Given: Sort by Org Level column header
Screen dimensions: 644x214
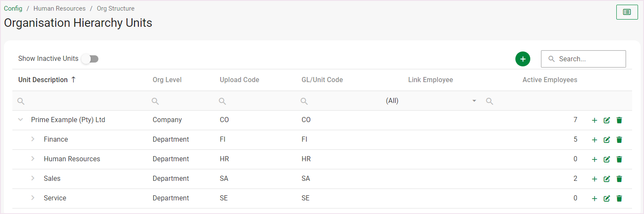Looking at the screenshot, I should coord(167,80).
